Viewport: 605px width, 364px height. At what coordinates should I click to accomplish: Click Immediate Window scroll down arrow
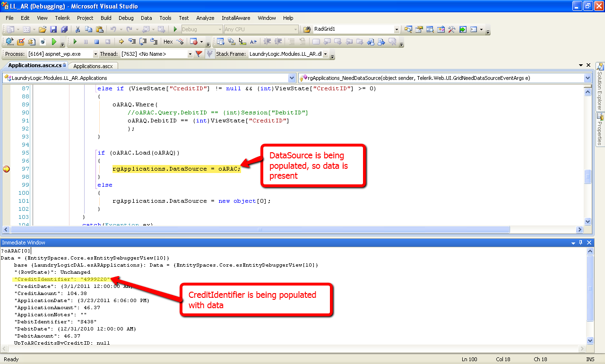(589, 340)
